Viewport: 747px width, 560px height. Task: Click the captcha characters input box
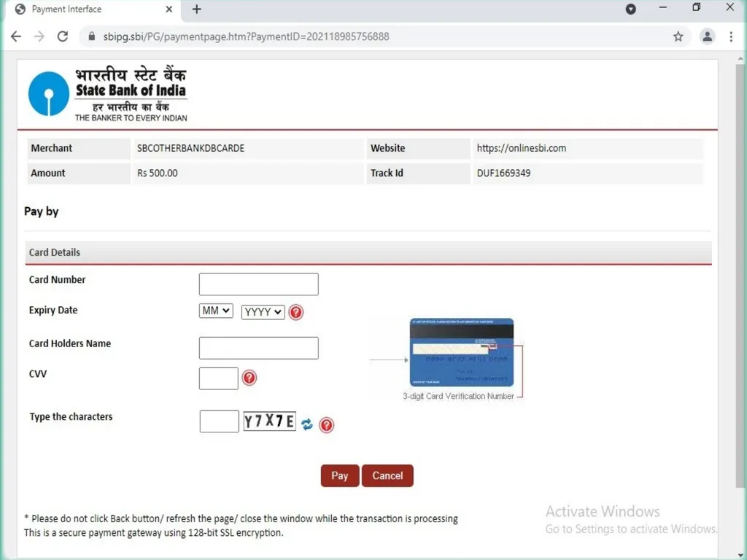click(x=219, y=421)
